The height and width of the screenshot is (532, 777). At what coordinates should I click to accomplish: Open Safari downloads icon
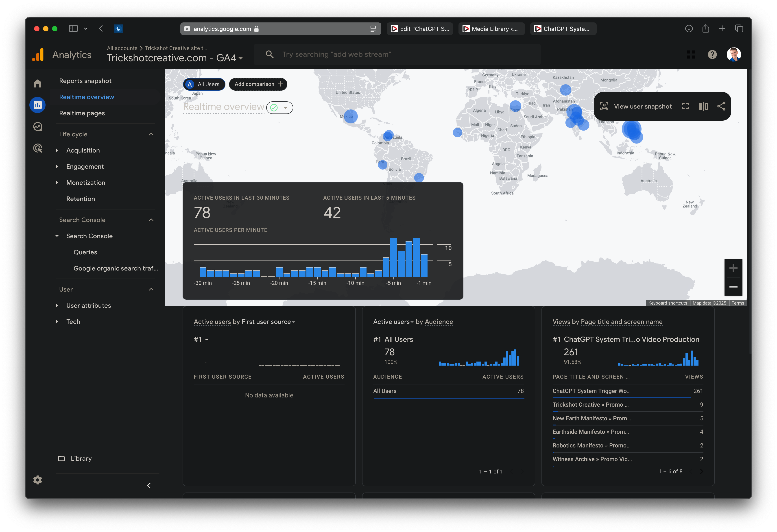point(689,29)
